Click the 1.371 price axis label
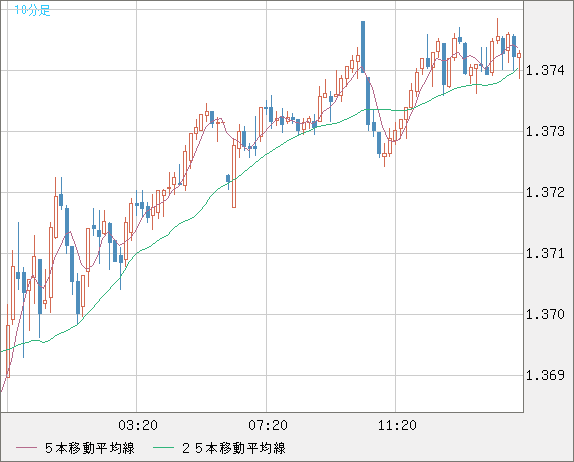Screen dimensions: 574x462 tap(545, 253)
